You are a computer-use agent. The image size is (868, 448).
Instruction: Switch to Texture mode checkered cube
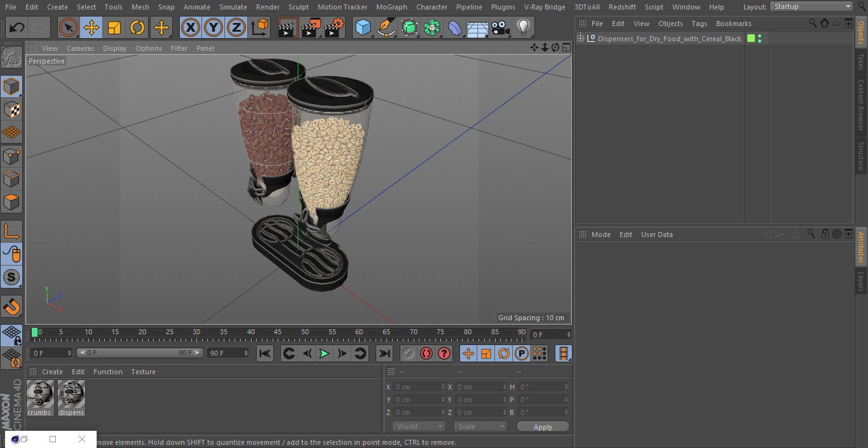(11, 110)
